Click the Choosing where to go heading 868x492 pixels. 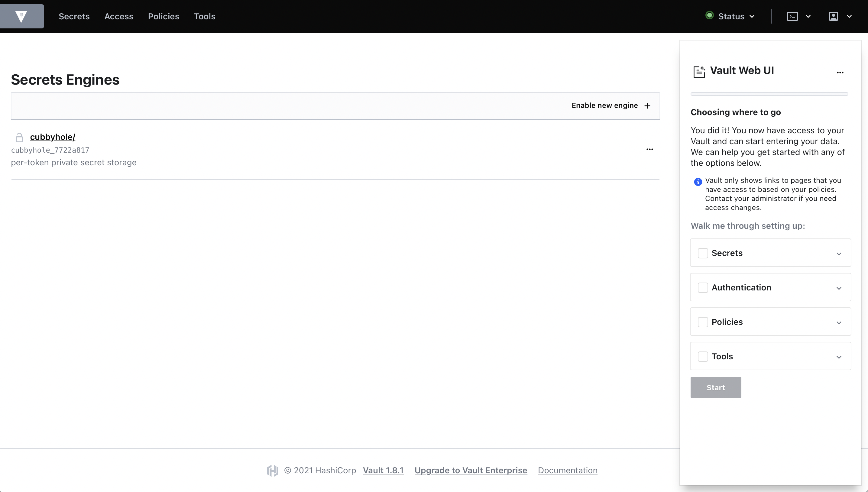click(x=736, y=112)
